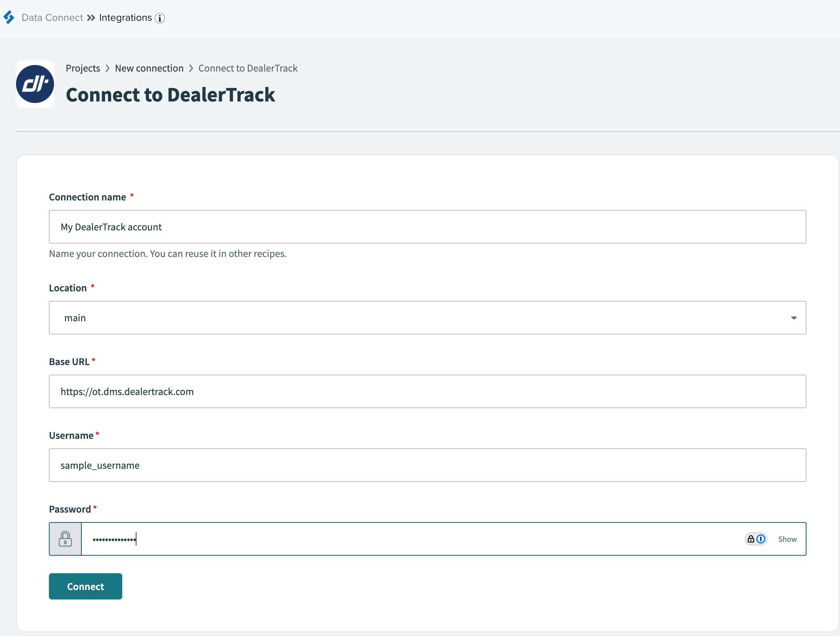Click the padlock icon in Password field

pyautogui.click(x=65, y=539)
